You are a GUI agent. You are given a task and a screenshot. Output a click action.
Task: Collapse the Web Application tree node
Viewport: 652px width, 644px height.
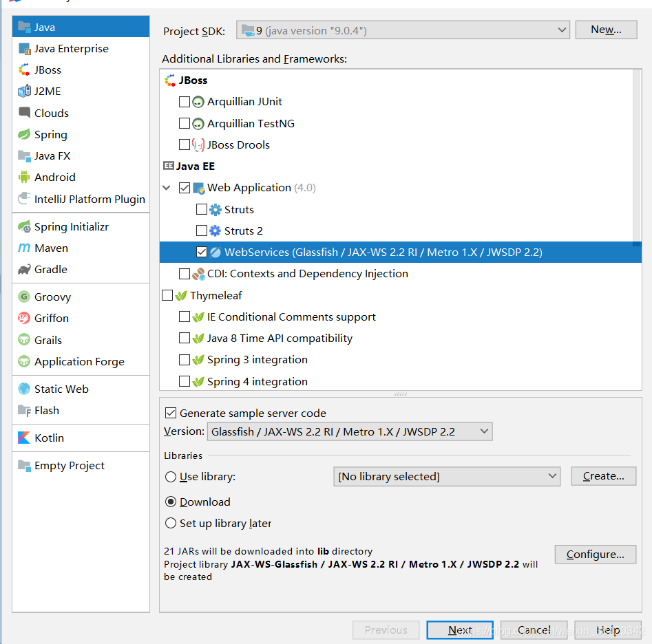pos(167,188)
